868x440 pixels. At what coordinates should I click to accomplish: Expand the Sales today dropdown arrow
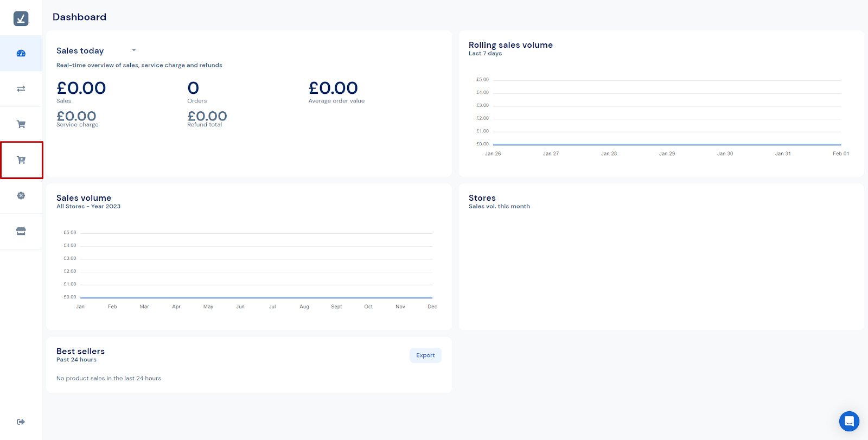[x=134, y=50]
